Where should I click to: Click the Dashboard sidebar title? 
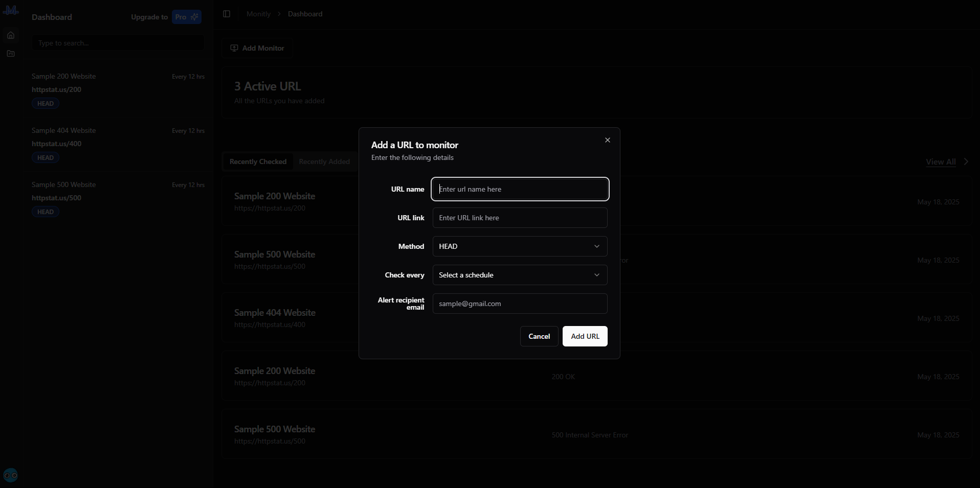click(x=52, y=17)
